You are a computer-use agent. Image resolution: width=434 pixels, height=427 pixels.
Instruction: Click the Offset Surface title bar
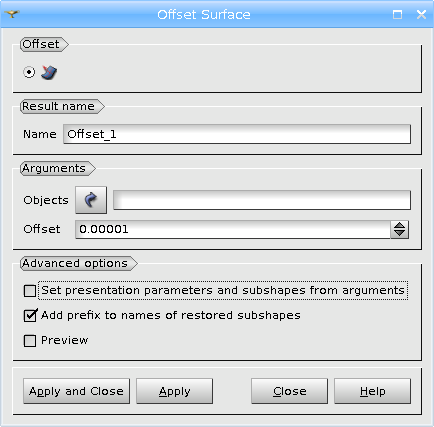tap(204, 14)
